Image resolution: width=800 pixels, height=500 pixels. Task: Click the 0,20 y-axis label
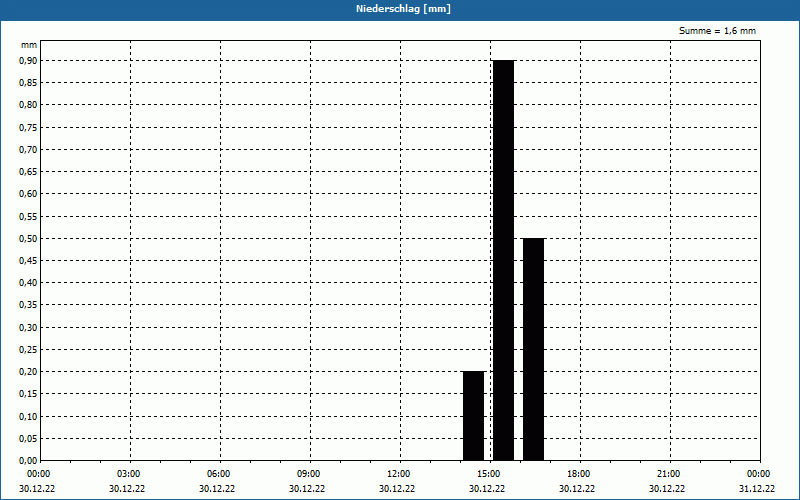tap(28, 372)
